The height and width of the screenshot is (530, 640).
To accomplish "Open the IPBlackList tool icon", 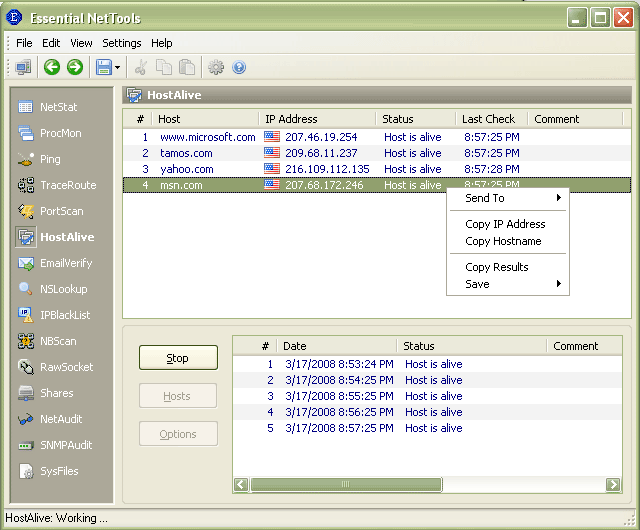I will (x=26, y=315).
